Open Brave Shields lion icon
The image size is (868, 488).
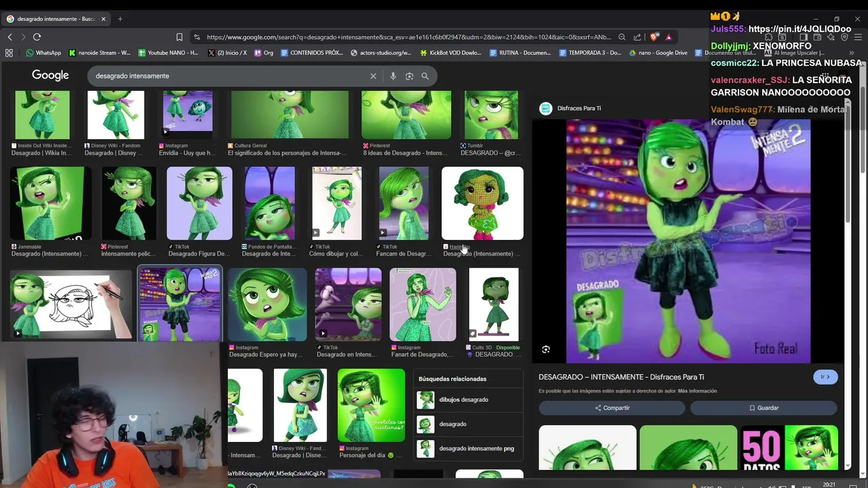[654, 37]
